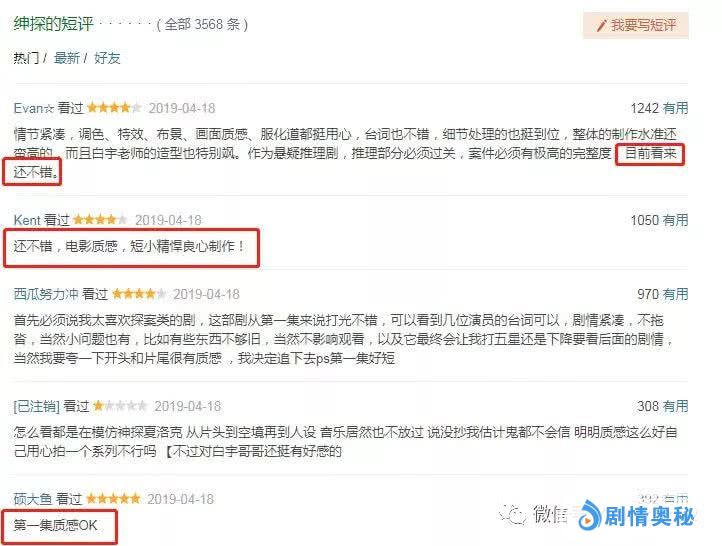Switch to the 热门 tab
The width and height of the screenshot is (722, 546).
(x=26, y=58)
